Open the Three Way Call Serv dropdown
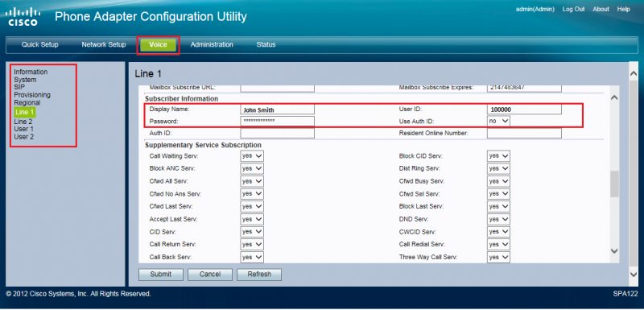Screen dimensions: 644x310 [x=498, y=257]
